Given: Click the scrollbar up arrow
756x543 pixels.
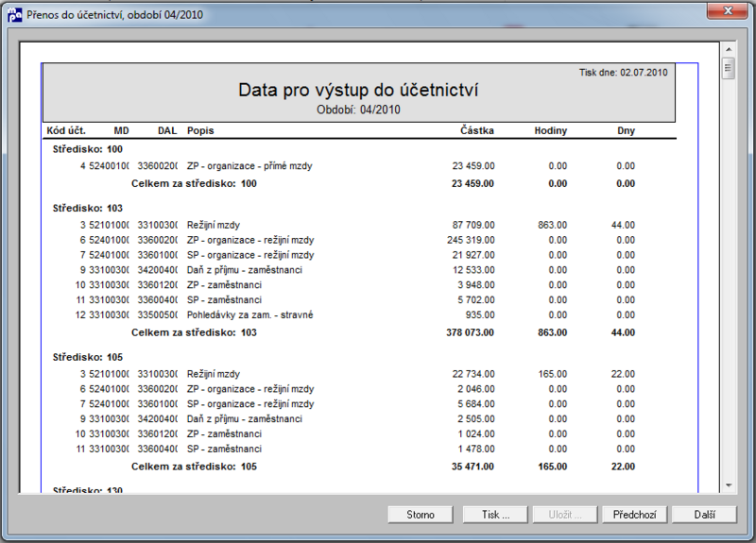Looking at the screenshot, I should [x=729, y=50].
